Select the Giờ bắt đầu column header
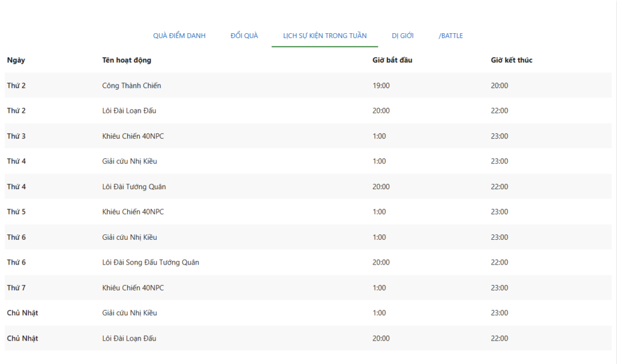 [392, 60]
